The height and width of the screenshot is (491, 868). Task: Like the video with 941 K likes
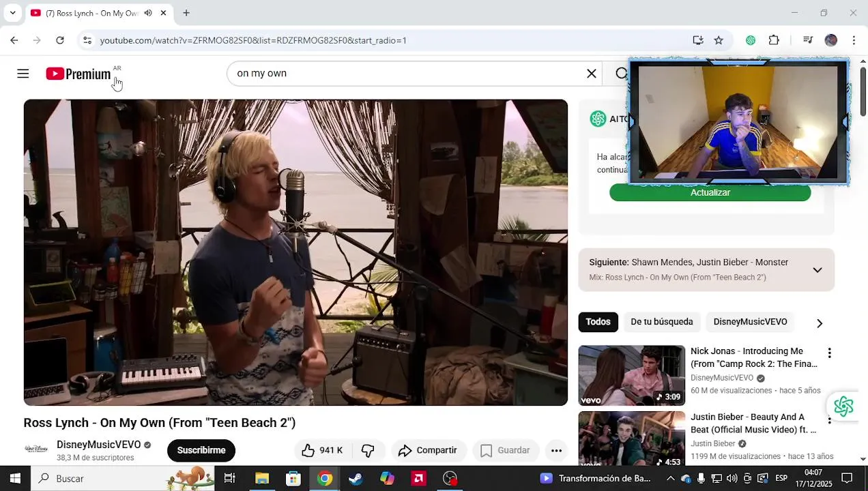click(322, 450)
